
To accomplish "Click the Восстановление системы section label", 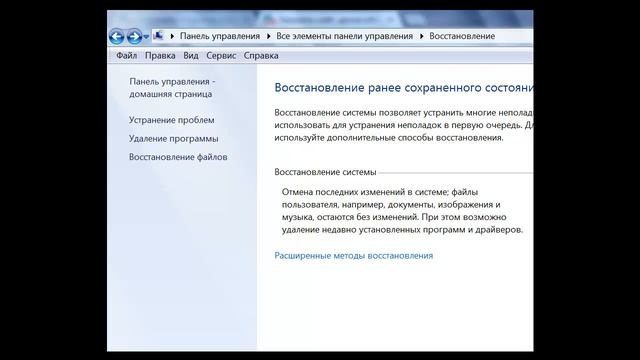I will pos(325,172).
